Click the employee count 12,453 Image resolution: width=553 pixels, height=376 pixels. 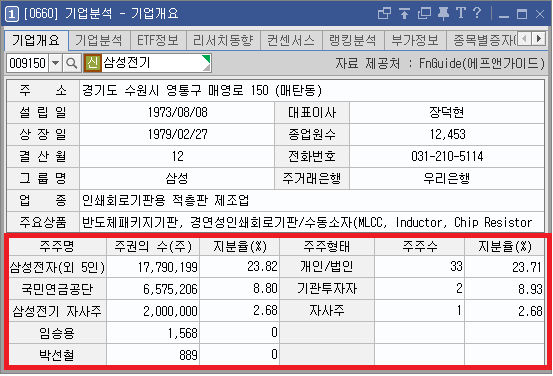point(447,134)
